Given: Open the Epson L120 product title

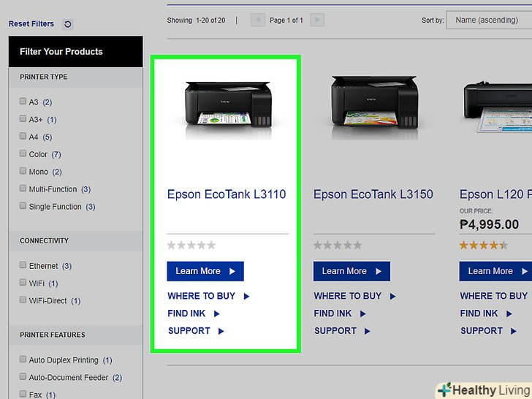Looking at the screenshot, I should point(495,194).
